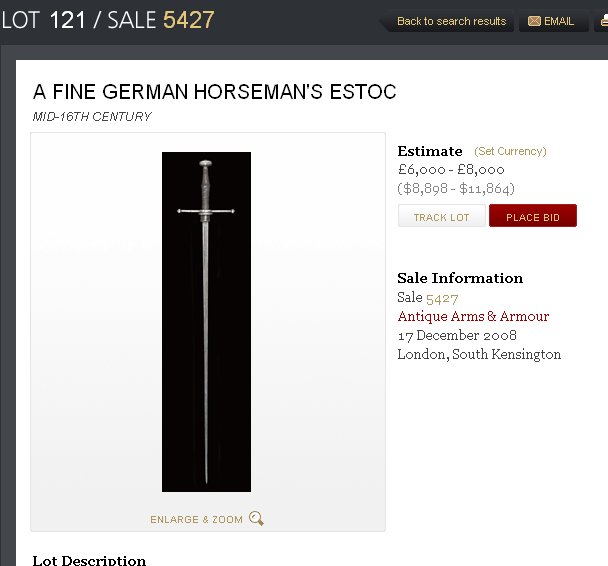Select the lot title 'A Fine German Horseman's Estoc'
Image resolution: width=608 pixels, height=566 pixels.
214,92
